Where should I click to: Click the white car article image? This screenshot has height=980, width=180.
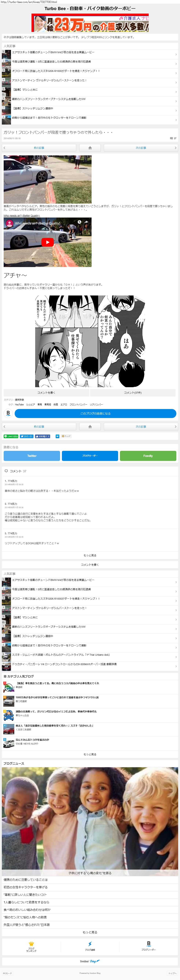point(47,179)
